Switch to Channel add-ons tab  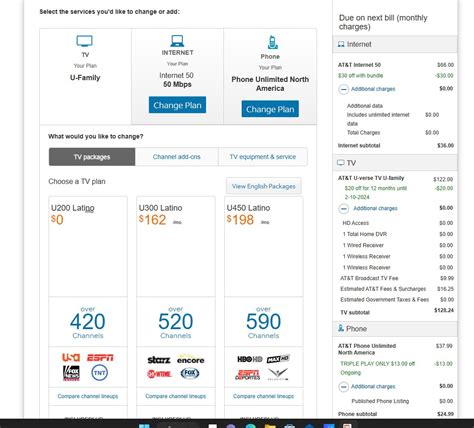click(177, 157)
